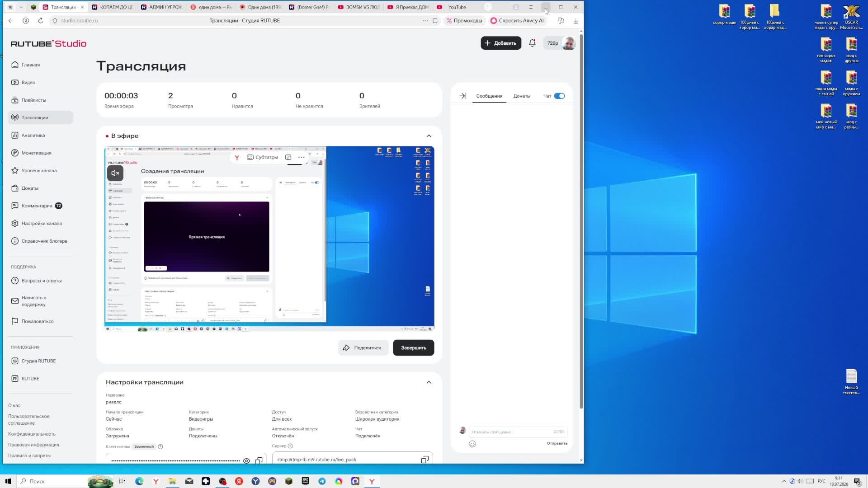Open the browser tab list dropdown
Viewport: 868px width, 488px height.
(x=21, y=7)
